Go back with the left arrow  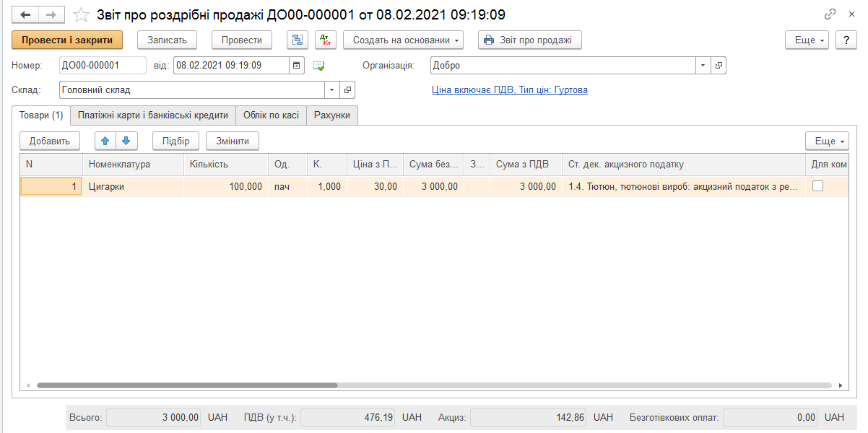25,14
